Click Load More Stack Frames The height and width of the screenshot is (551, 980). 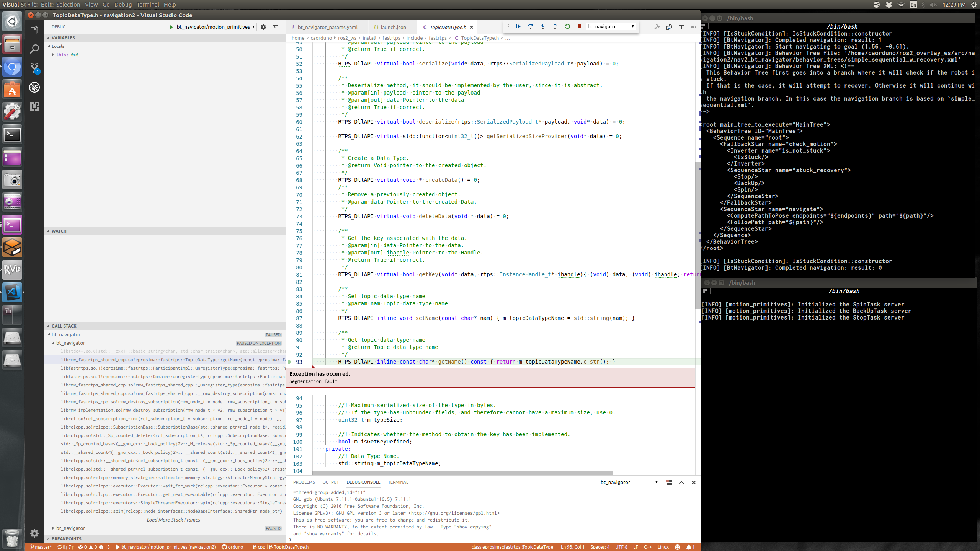tap(173, 520)
